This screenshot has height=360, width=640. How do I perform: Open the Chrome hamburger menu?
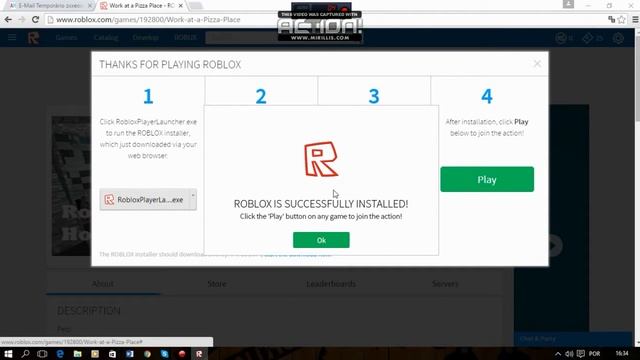(x=636, y=19)
